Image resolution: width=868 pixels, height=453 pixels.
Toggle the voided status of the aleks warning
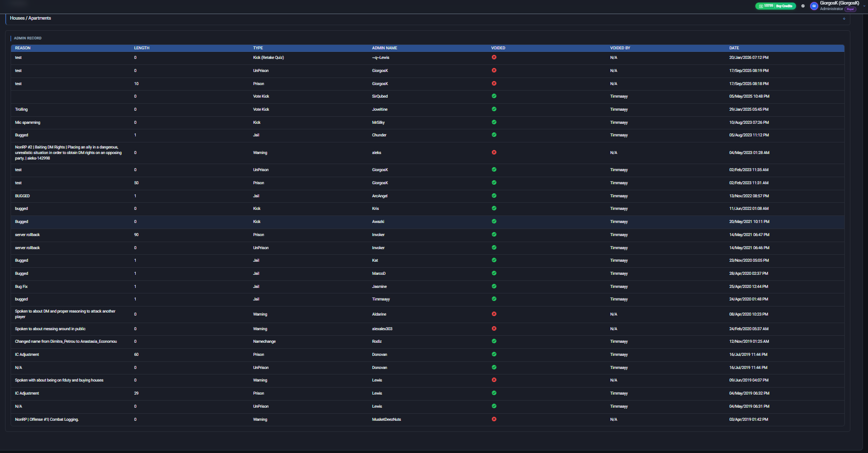pyautogui.click(x=494, y=153)
